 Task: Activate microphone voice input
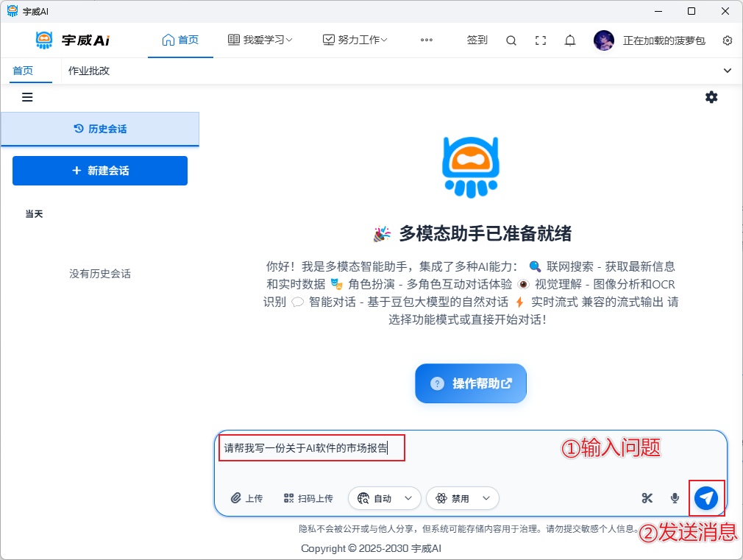coord(675,498)
